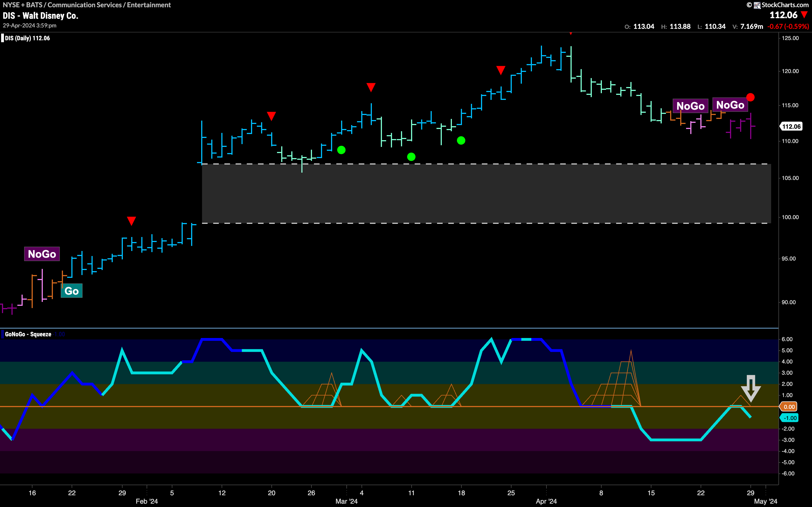Click the 90.00 price axis label

[788, 302]
